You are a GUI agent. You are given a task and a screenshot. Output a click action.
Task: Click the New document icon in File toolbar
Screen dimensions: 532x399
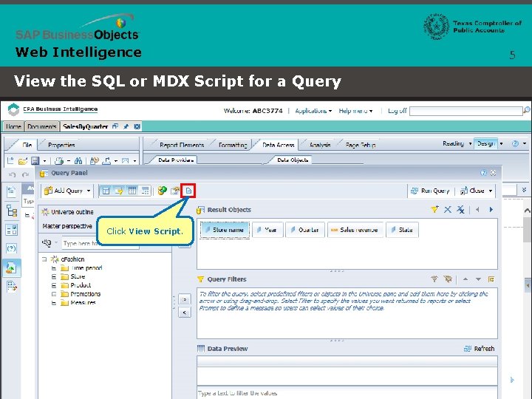click(10, 160)
